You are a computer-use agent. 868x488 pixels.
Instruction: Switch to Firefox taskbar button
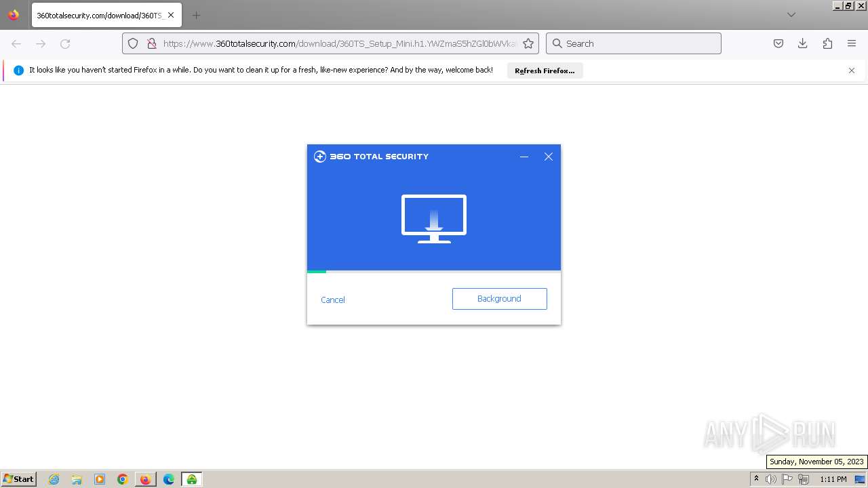[146, 479]
